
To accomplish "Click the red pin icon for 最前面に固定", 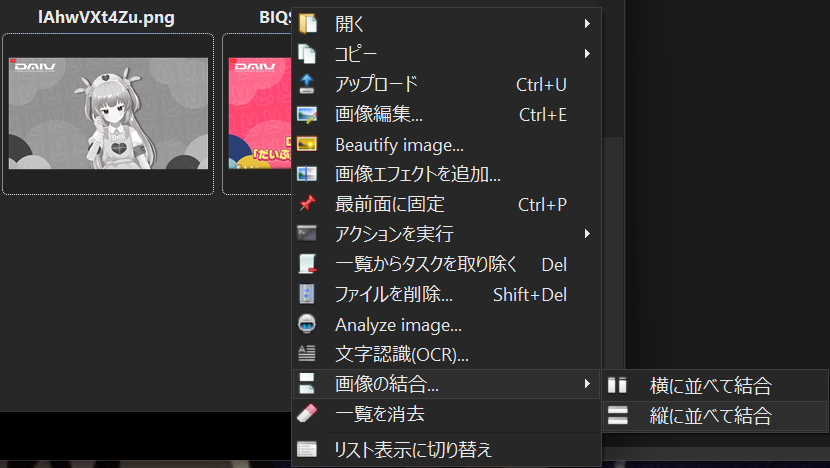I will (x=308, y=204).
